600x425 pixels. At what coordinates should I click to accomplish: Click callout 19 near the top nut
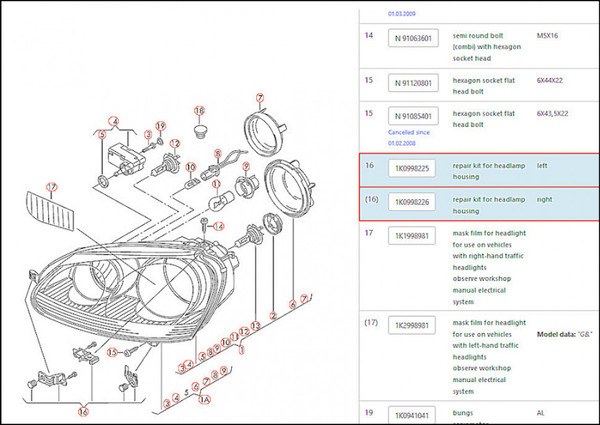161,126
